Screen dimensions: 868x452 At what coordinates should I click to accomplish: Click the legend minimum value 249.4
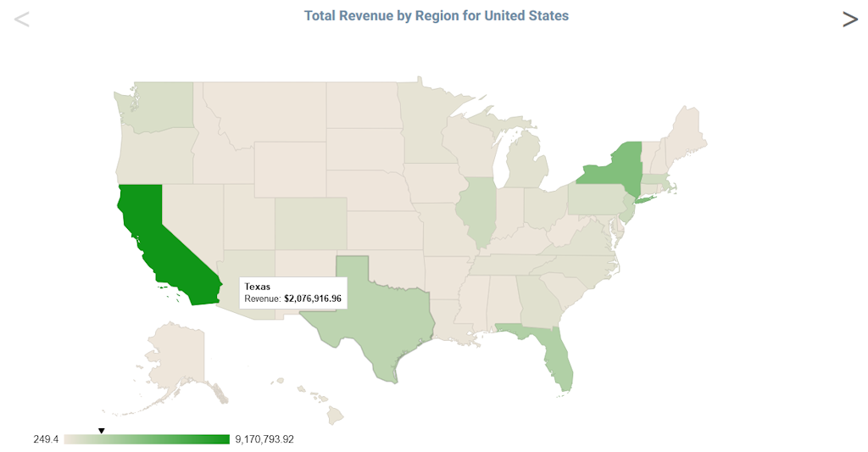pos(46,439)
